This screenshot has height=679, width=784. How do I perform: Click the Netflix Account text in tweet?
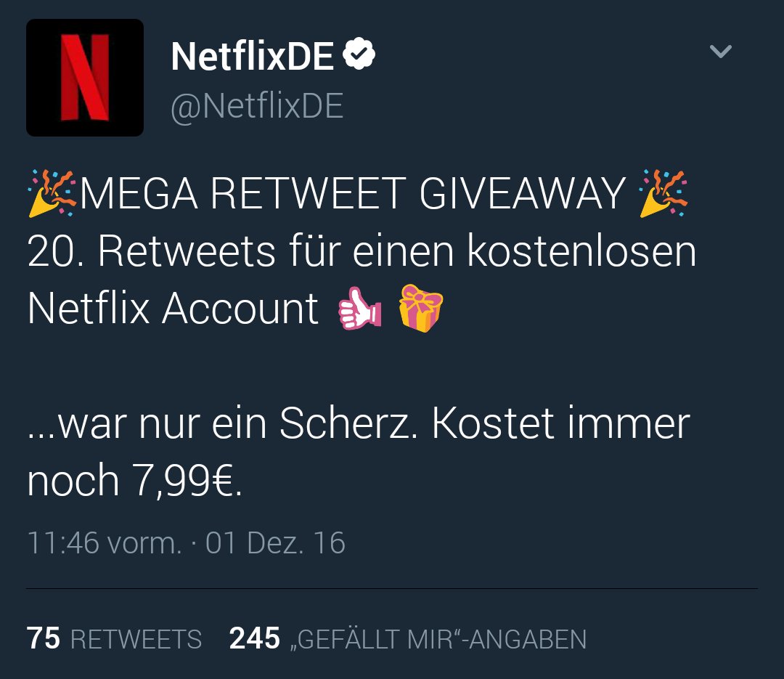(173, 308)
